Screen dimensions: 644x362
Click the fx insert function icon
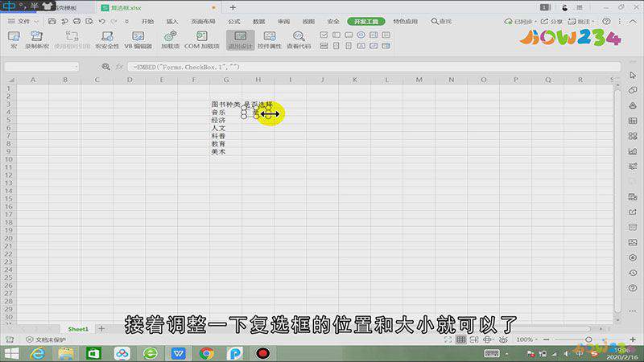tap(119, 67)
